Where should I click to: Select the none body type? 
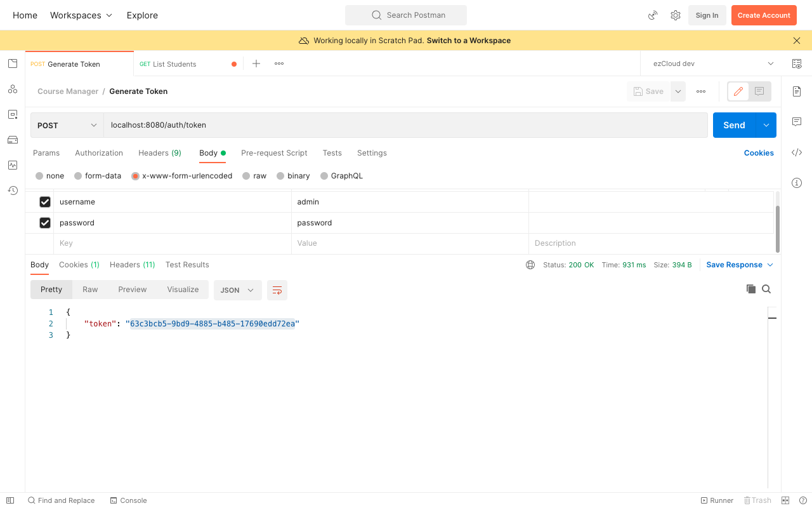pos(39,176)
